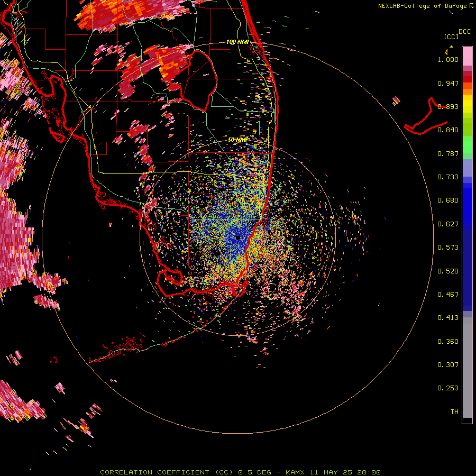Click the KAMX radar site center dot
The height and width of the screenshot is (476, 476).
pos(238,237)
